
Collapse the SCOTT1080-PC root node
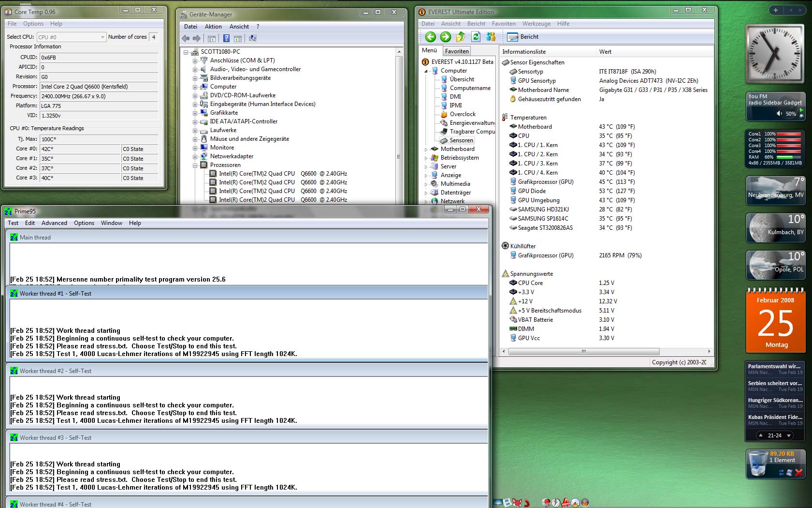(186, 52)
